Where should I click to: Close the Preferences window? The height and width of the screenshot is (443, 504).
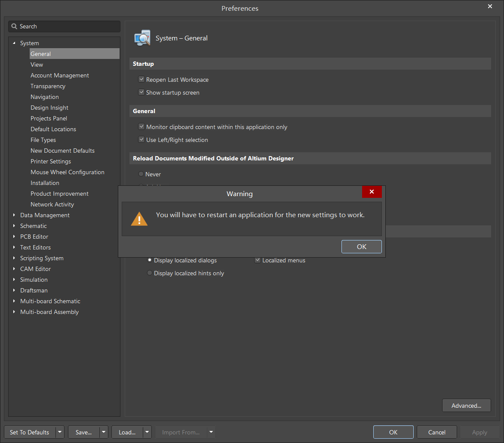pyautogui.click(x=490, y=6)
